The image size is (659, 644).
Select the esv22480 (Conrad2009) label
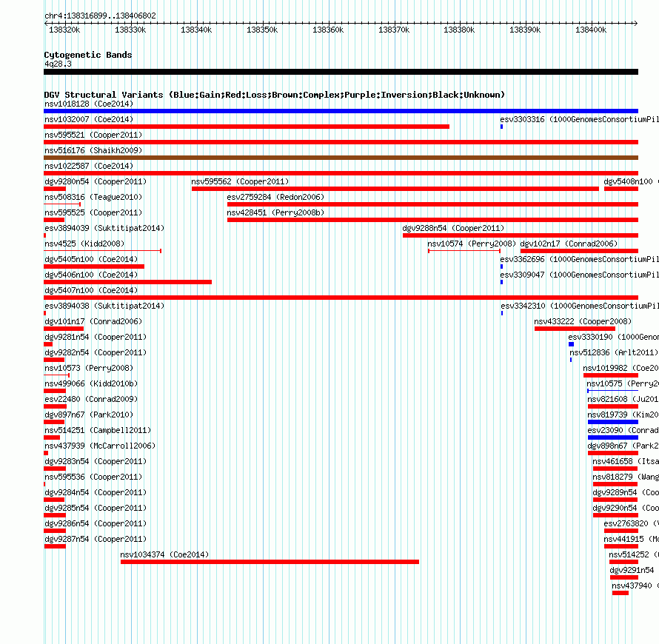click(x=91, y=399)
